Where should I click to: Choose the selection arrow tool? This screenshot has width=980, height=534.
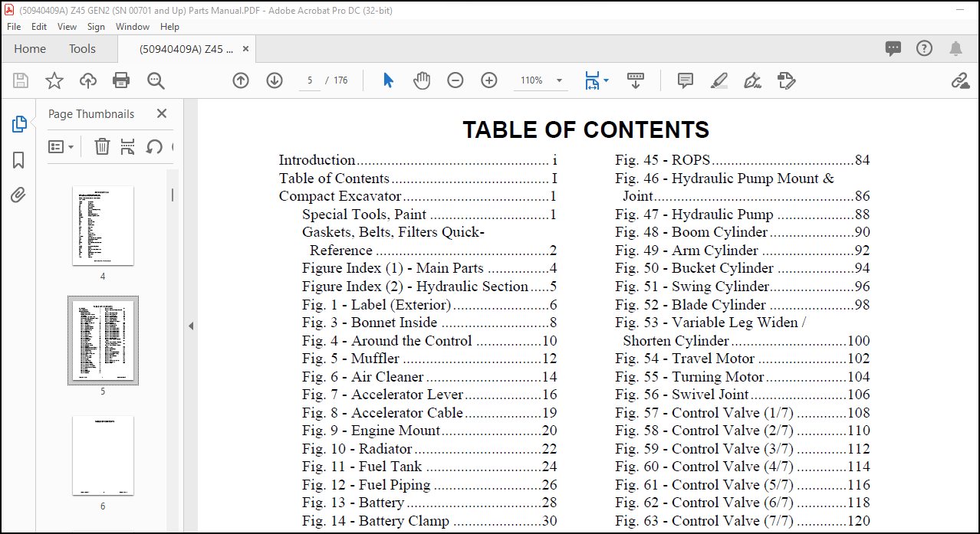[388, 80]
